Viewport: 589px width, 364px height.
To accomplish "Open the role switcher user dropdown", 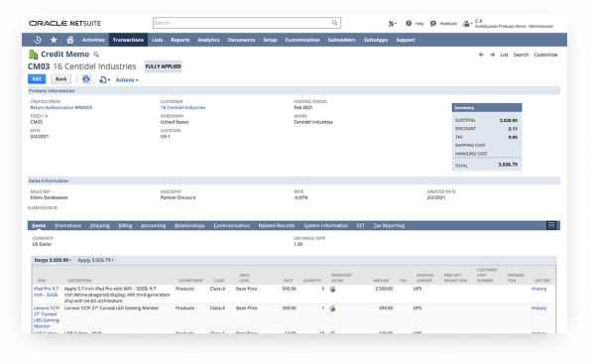I will tap(467, 24).
